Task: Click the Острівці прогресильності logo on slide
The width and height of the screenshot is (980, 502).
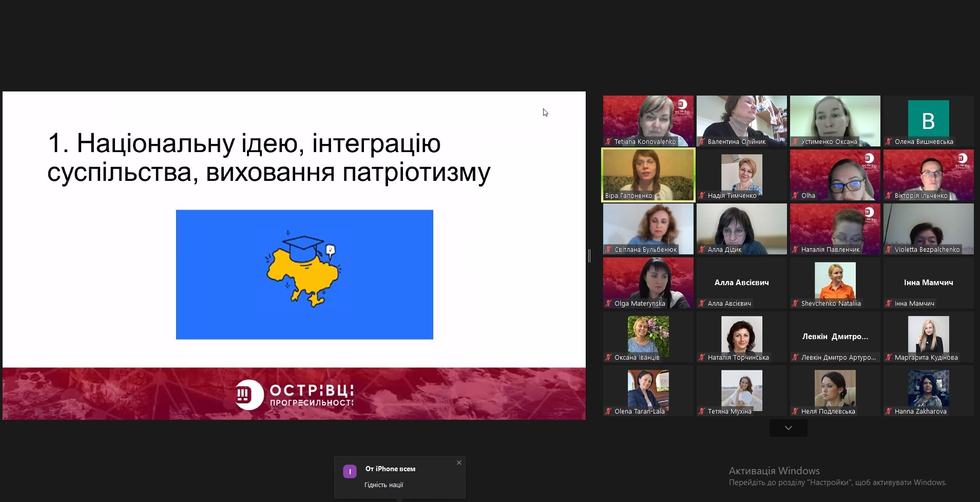Action: [x=294, y=395]
